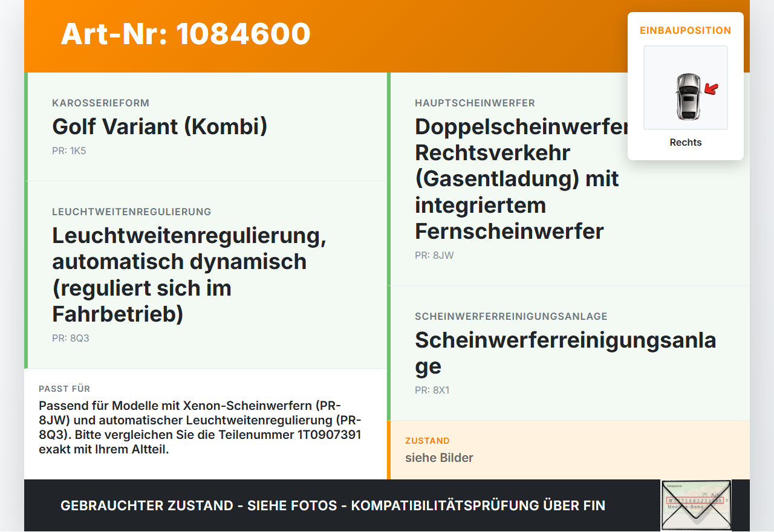
Task: Click the 'PR: 8Q3' code
Action: 71,338
